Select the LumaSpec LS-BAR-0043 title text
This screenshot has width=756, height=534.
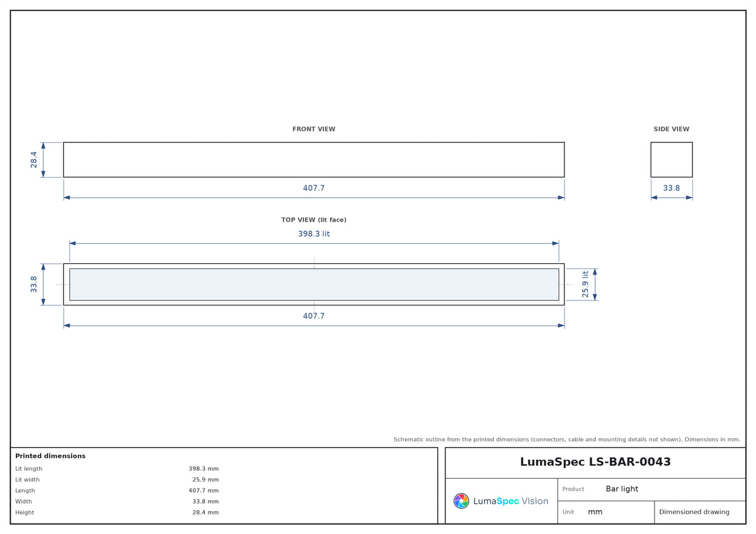tap(595, 462)
